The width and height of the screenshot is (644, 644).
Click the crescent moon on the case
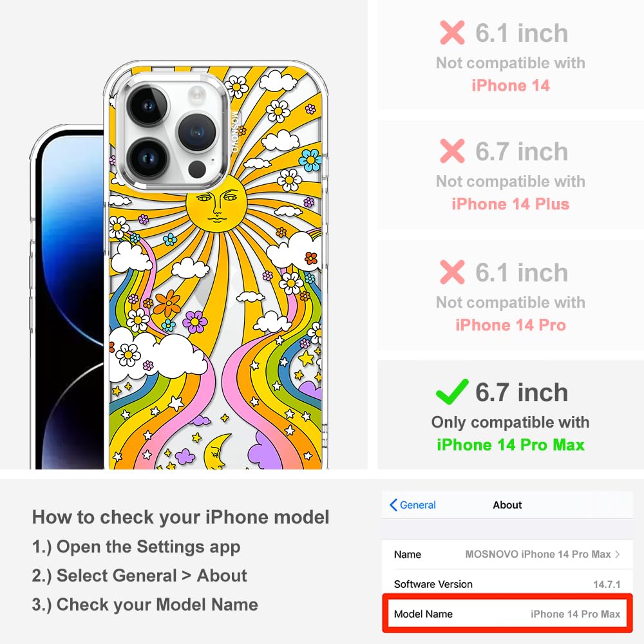[217, 451]
